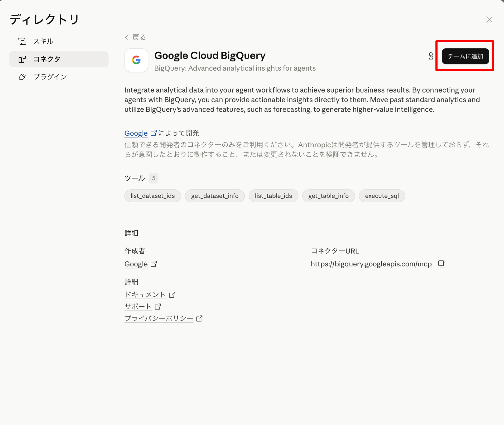Switch to the プラグイン section

coord(50,77)
